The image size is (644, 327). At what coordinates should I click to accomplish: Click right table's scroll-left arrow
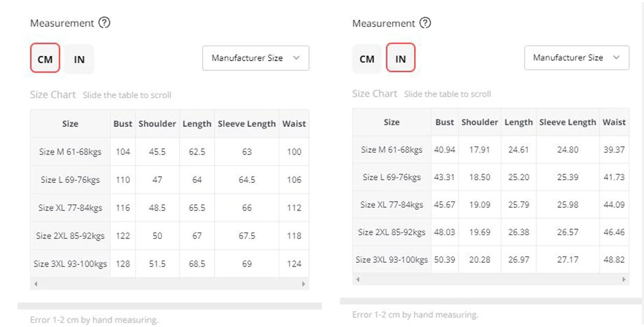pyautogui.click(x=357, y=280)
